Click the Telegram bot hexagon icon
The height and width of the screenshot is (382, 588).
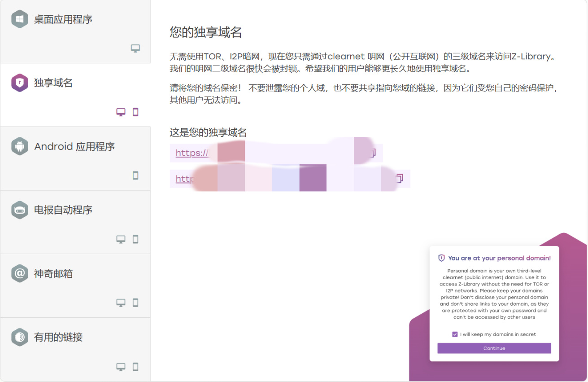tap(20, 210)
